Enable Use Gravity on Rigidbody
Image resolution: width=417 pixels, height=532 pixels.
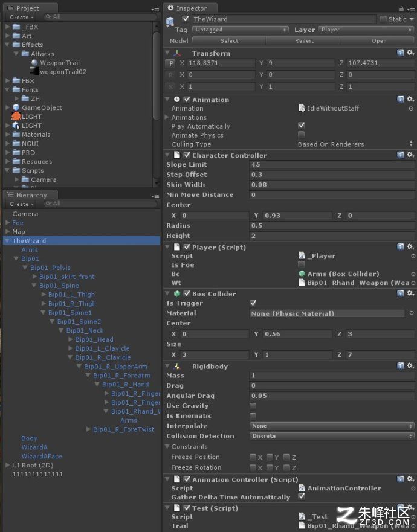253,406
